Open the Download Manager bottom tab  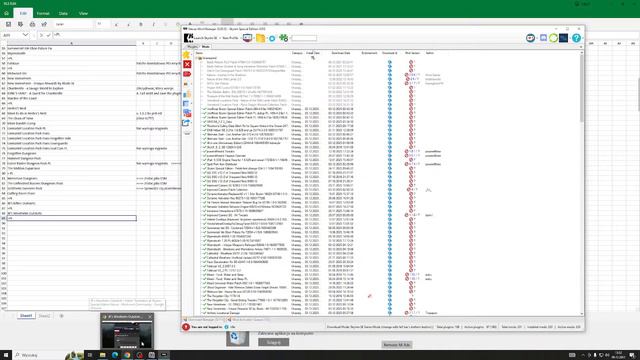(205, 320)
